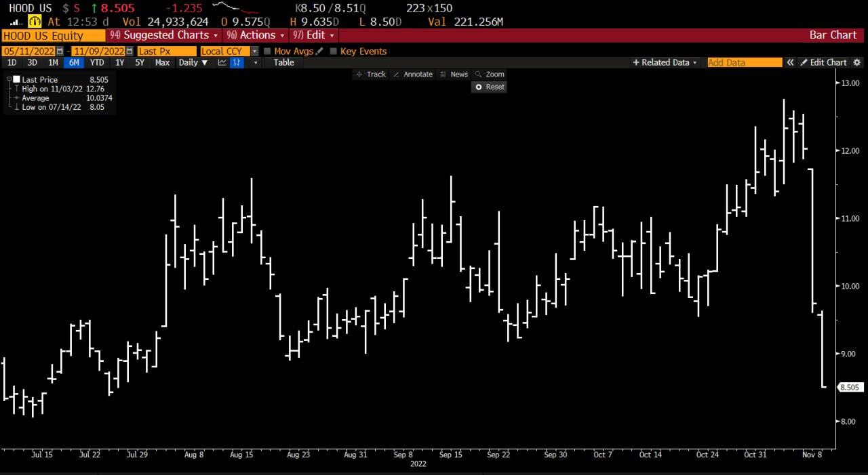Click the double-chevron collapse icon beside Add Data
This screenshot has width=868, height=475.
[x=790, y=62]
